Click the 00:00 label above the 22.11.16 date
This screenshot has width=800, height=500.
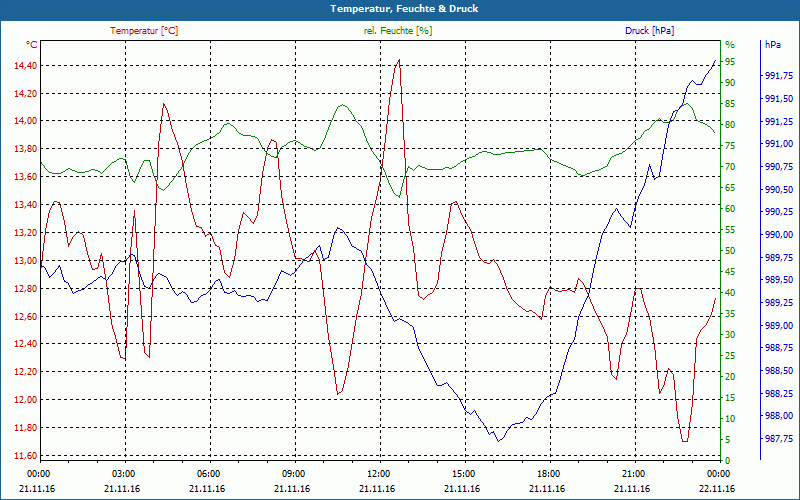point(718,473)
